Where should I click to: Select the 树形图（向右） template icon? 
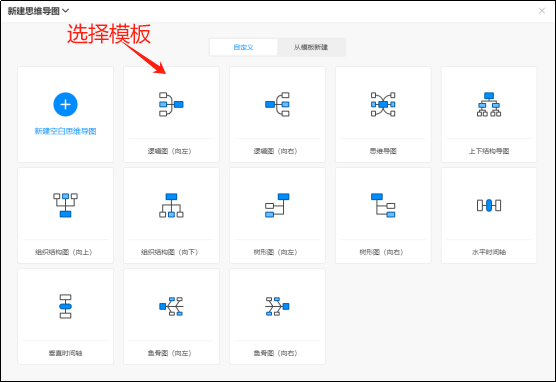pos(383,205)
